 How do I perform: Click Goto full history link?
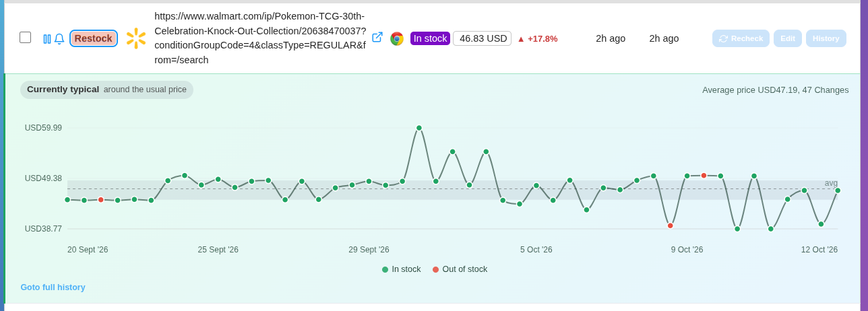[53, 287]
